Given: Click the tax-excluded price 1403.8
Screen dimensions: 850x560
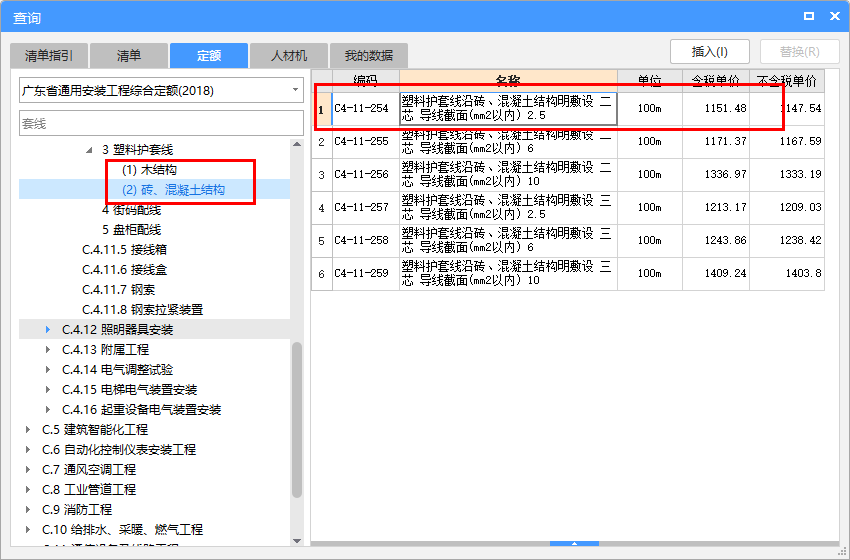Looking at the screenshot, I should pos(787,274).
